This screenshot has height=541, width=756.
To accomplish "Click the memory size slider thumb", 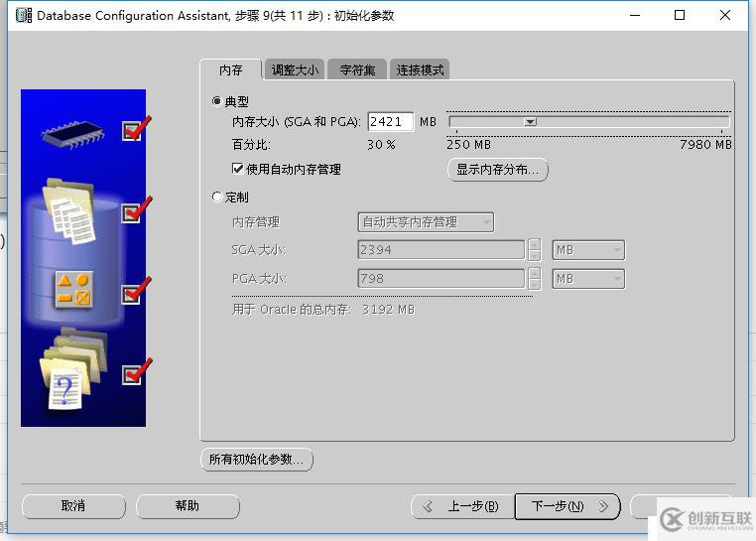I will click(x=531, y=122).
